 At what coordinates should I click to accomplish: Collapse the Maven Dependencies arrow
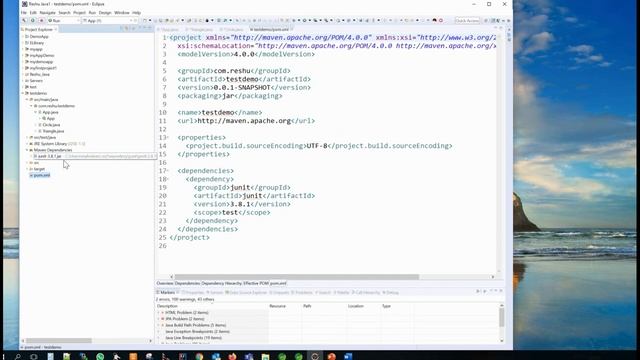pyautogui.click(x=27, y=150)
